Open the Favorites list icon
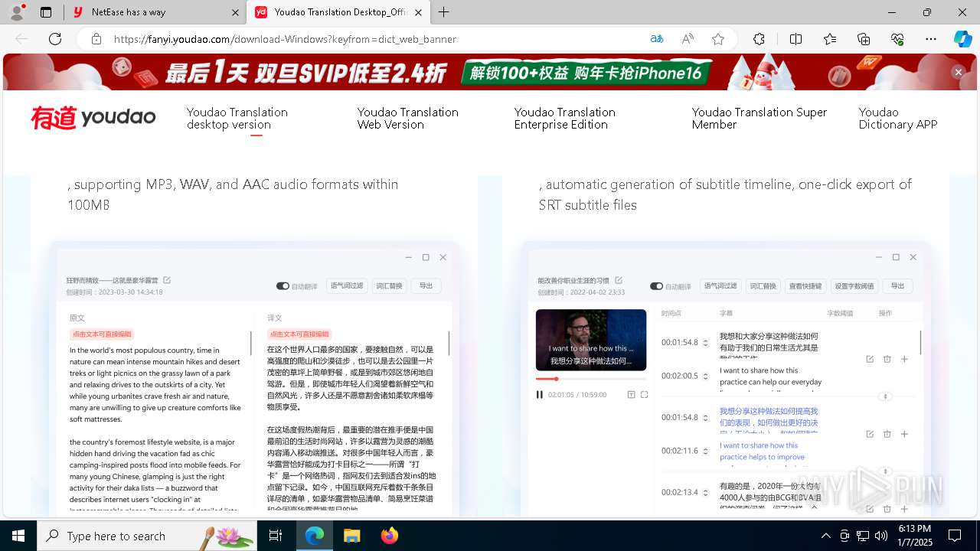This screenshot has width=980, height=551. coord(830,39)
